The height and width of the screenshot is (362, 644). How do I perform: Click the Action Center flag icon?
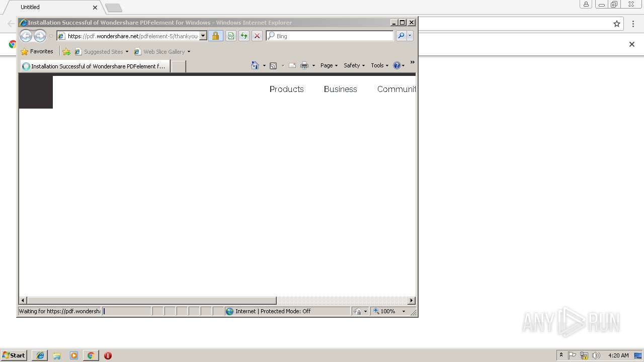pos(572,355)
